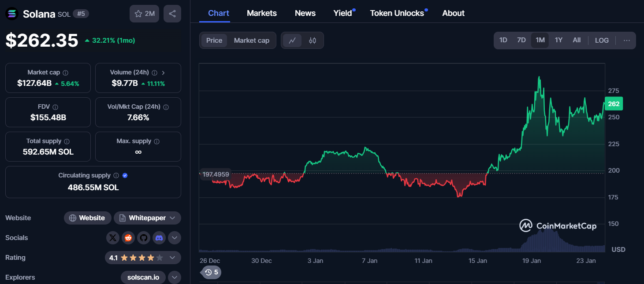Expand more social links

coord(175,238)
